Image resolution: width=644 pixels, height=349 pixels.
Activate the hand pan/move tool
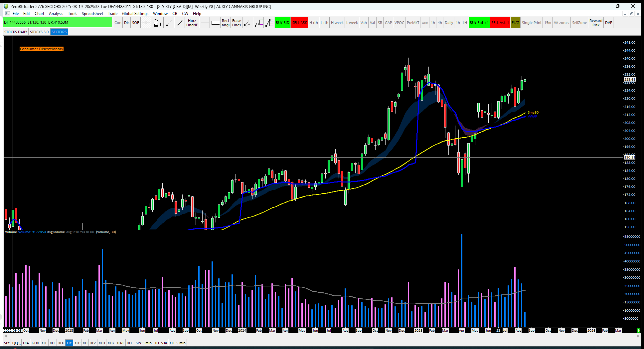pyautogui.click(x=157, y=23)
